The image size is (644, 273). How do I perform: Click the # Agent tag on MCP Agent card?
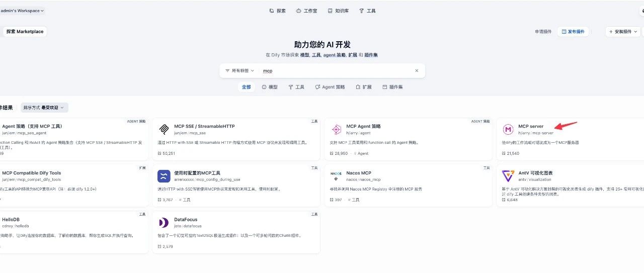[x=361, y=153]
